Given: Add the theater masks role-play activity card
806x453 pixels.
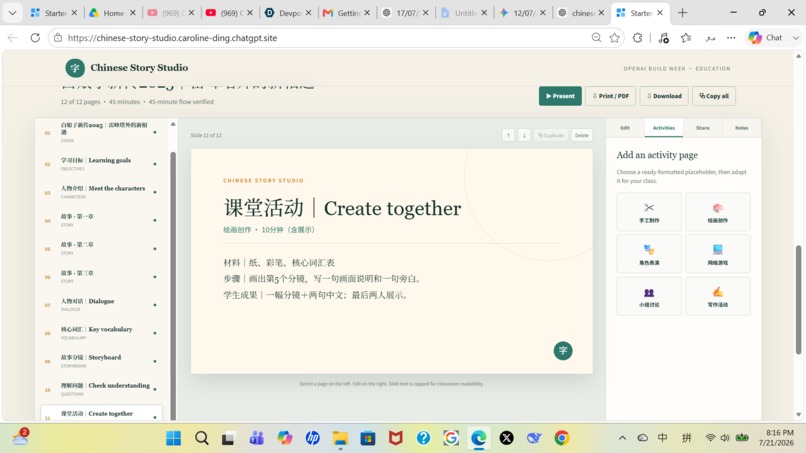Looking at the screenshot, I should coord(649,253).
